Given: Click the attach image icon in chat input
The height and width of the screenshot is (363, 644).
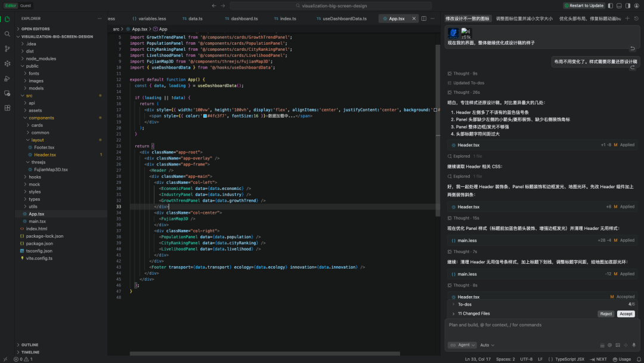Looking at the screenshot, I should point(618,345).
